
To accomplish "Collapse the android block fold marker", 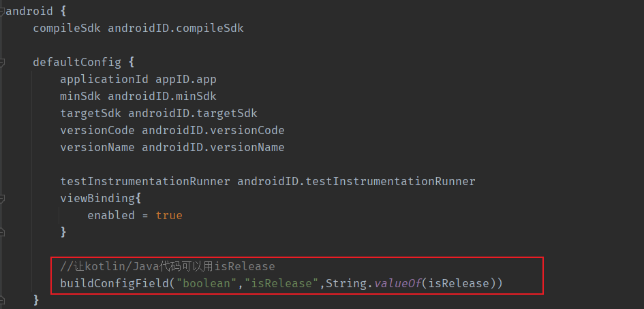I will point(3,11).
